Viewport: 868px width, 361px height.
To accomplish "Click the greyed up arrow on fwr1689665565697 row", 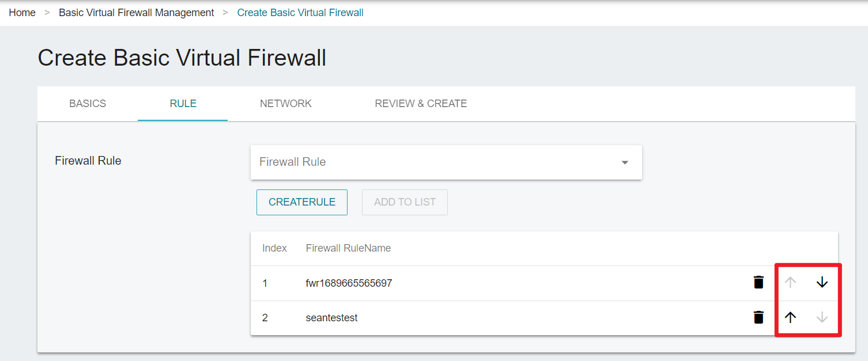I will [791, 282].
